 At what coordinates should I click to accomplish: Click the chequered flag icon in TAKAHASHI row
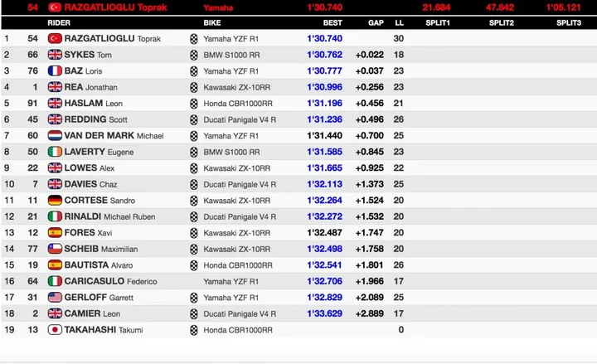pyautogui.click(x=194, y=330)
